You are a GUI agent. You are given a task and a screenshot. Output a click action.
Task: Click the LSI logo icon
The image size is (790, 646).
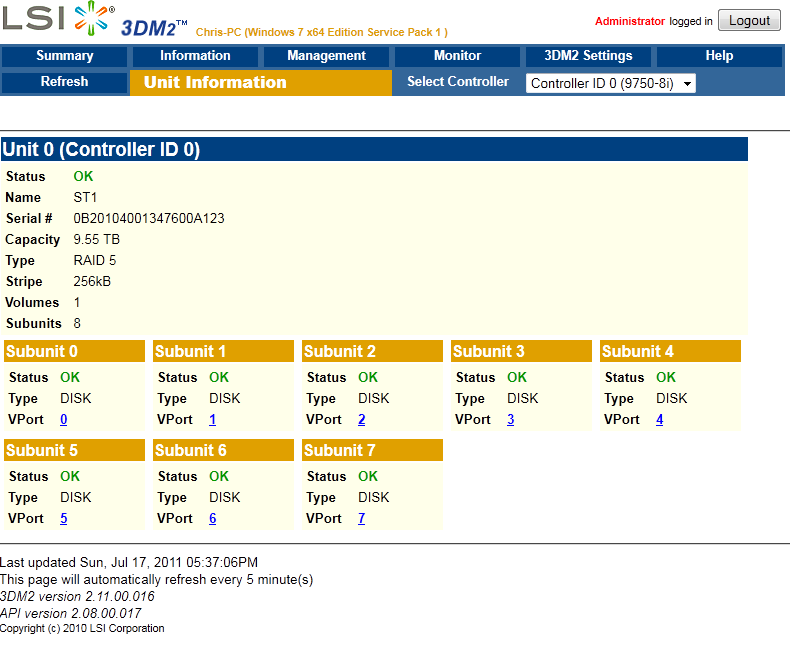pyautogui.click(x=58, y=18)
